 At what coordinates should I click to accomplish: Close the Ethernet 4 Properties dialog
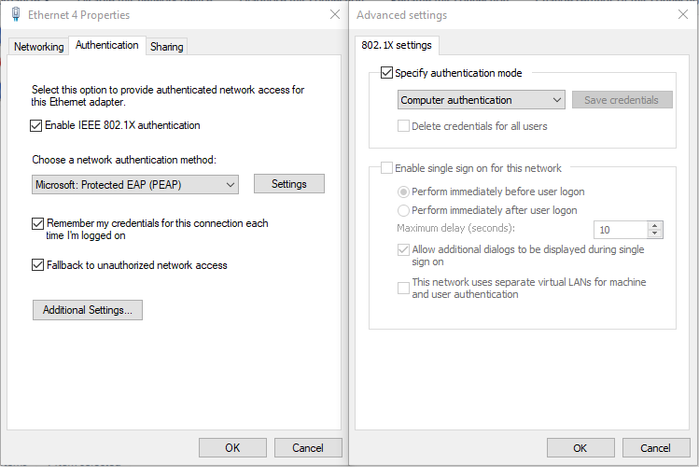(334, 15)
